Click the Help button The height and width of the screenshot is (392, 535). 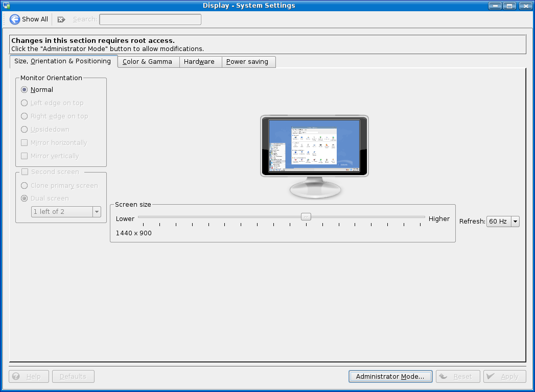pos(29,377)
